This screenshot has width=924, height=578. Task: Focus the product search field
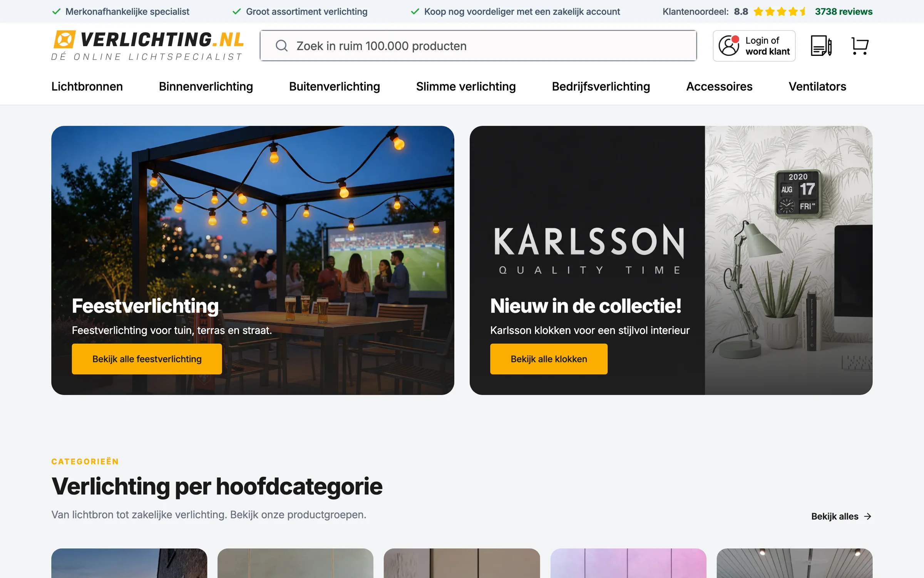(x=478, y=46)
